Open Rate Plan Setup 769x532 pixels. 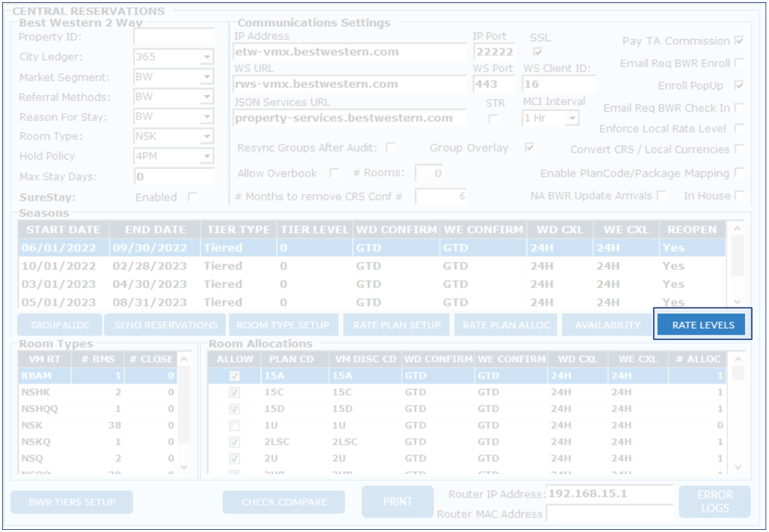(x=397, y=325)
